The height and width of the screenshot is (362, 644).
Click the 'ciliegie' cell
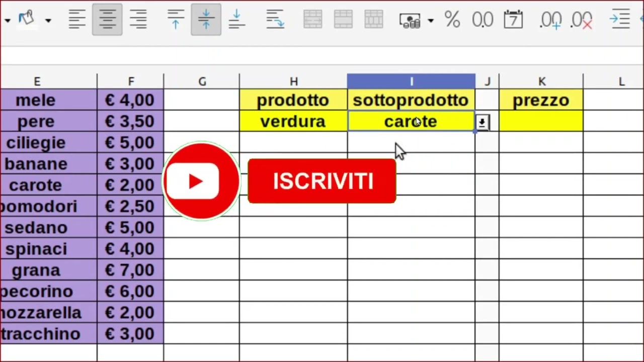48,143
